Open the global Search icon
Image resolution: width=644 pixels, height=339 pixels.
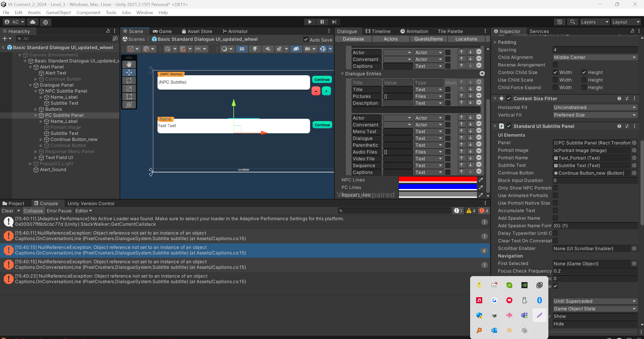(573, 22)
